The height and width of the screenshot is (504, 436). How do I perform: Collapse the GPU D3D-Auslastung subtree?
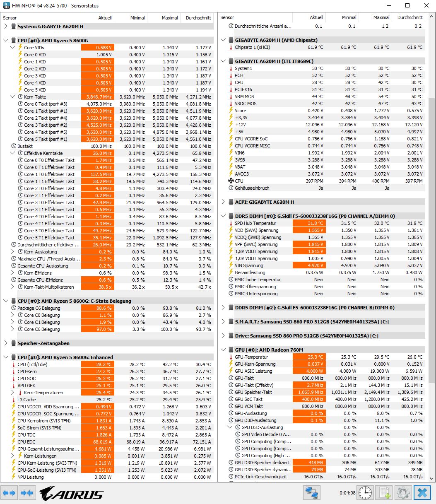(230, 427)
